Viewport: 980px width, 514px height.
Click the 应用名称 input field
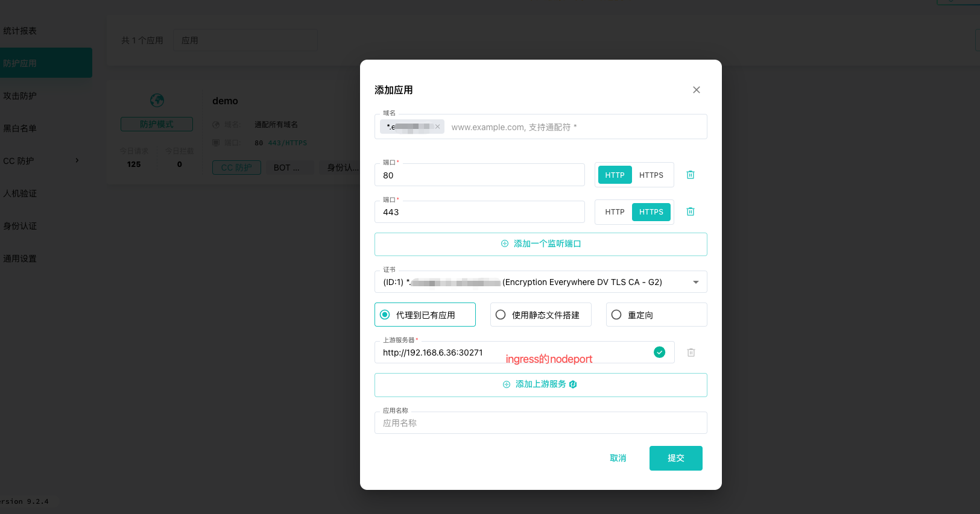pyautogui.click(x=541, y=423)
